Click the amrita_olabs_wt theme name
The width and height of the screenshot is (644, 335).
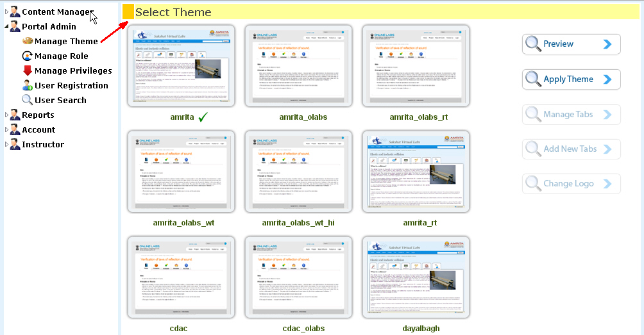tap(183, 223)
